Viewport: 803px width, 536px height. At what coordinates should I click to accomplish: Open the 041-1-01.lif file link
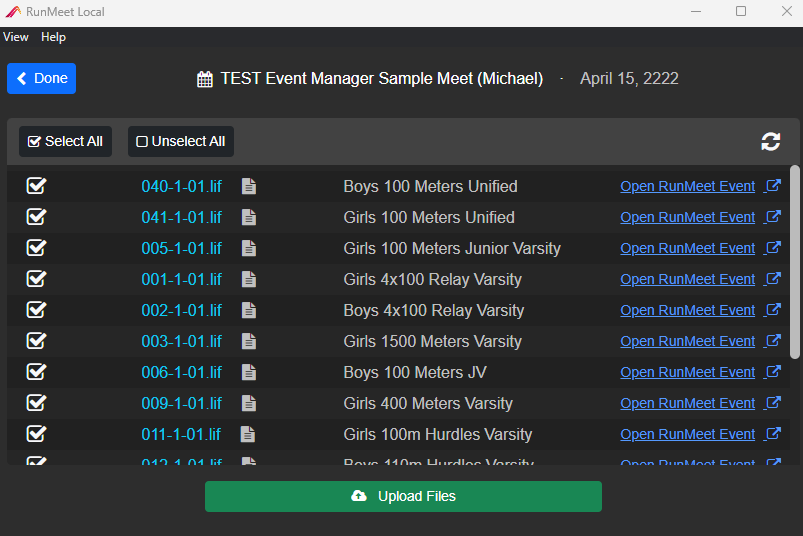pos(181,218)
